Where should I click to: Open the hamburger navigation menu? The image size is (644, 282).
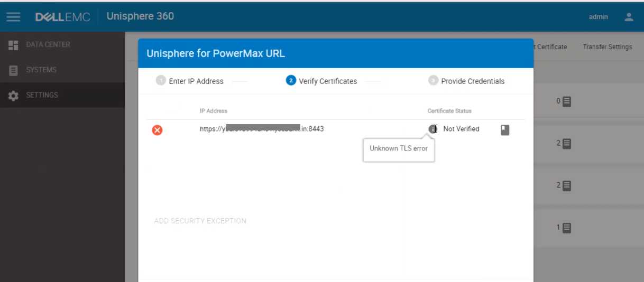(x=13, y=17)
